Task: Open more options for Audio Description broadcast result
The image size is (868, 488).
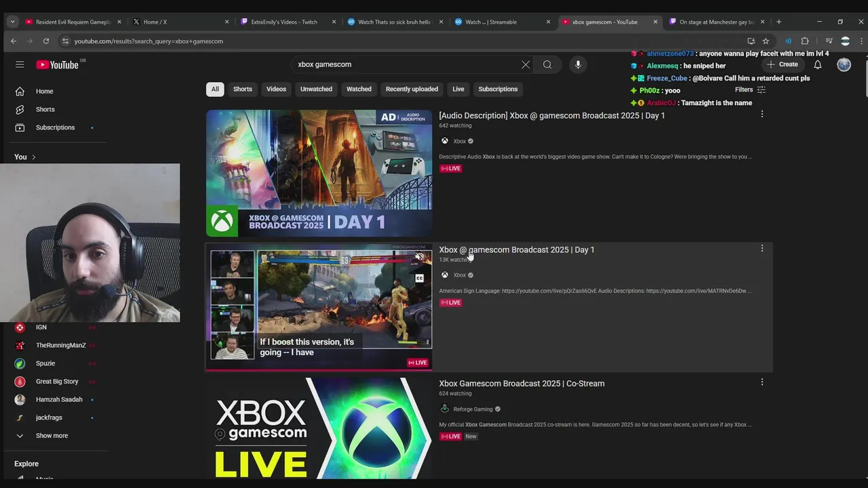Action: pos(762,114)
